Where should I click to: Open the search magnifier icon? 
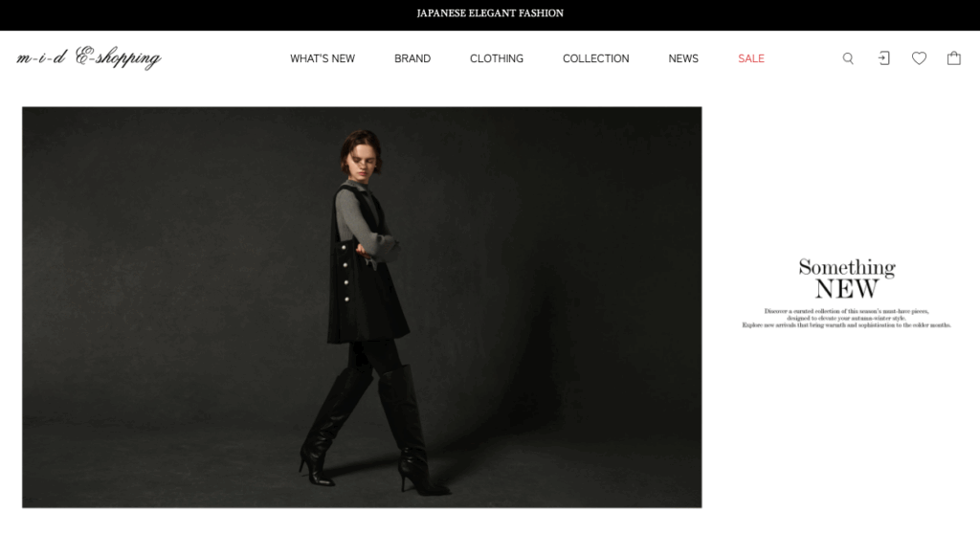[848, 58]
